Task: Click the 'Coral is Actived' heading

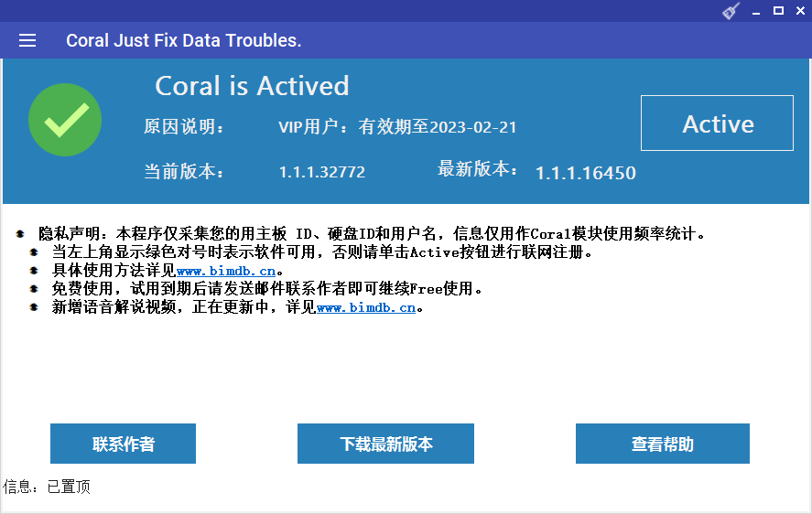Action: point(252,85)
